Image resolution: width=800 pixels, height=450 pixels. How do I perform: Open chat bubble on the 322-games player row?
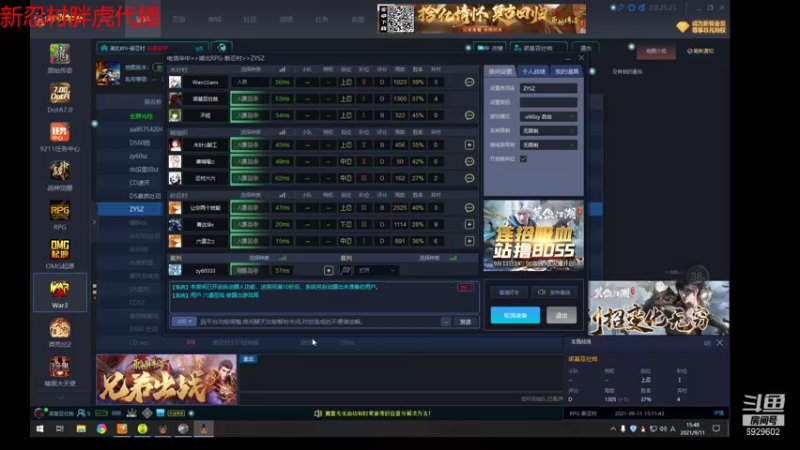coord(469,115)
